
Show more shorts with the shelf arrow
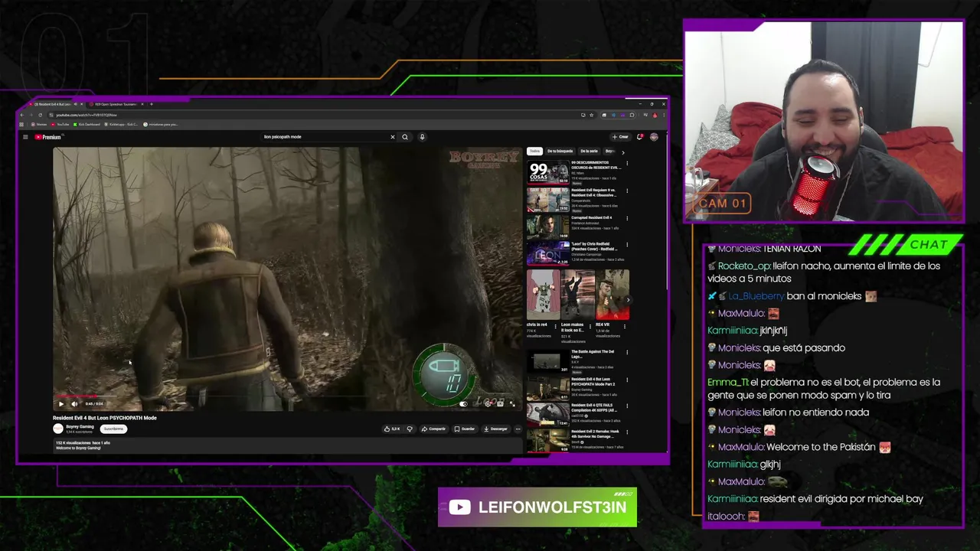[628, 300]
